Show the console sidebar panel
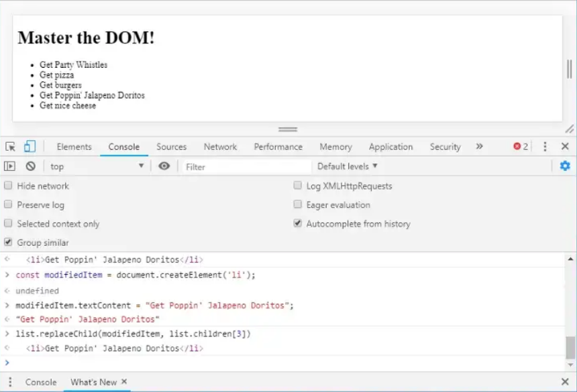Image resolution: width=577 pixels, height=392 pixels. pos(10,166)
